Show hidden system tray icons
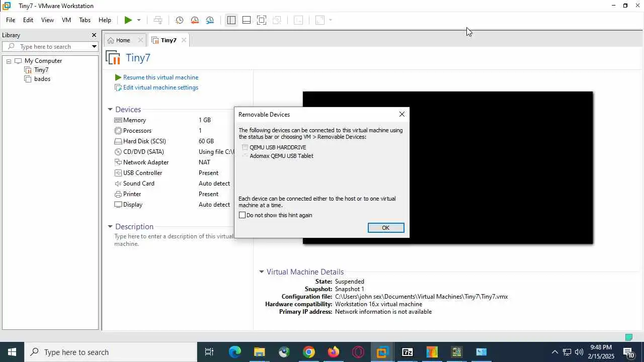The width and height of the screenshot is (644, 362). click(554, 352)
